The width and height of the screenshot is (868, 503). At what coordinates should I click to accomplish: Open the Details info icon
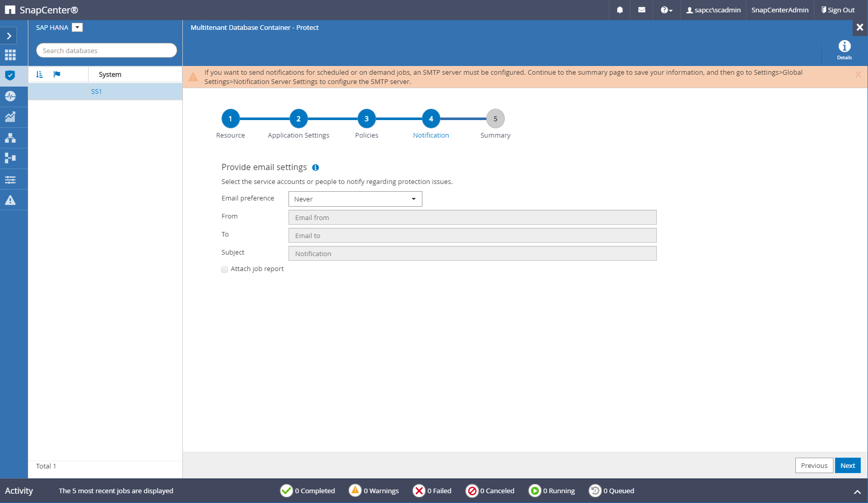click(844, 50)
